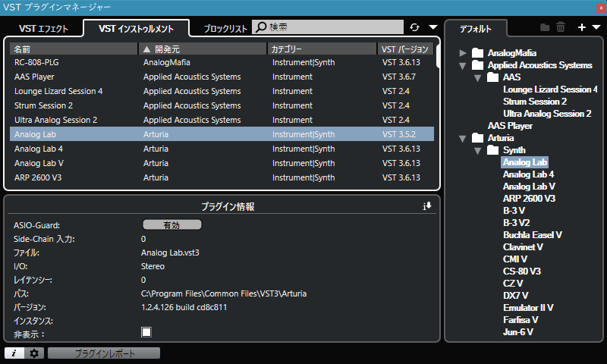Click the 検索 search field

point(328,27)
